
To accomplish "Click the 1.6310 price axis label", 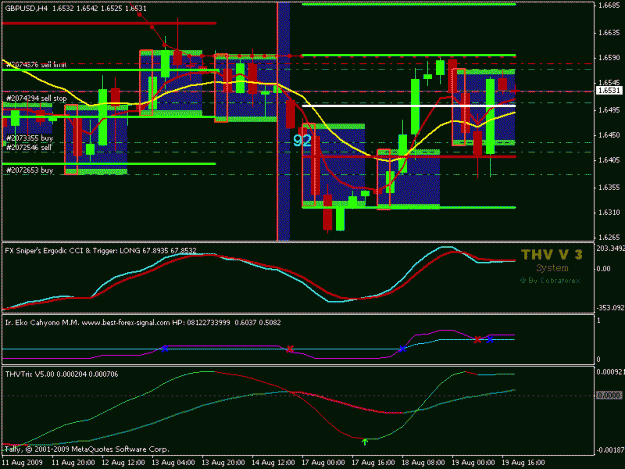I will point(609,212).
